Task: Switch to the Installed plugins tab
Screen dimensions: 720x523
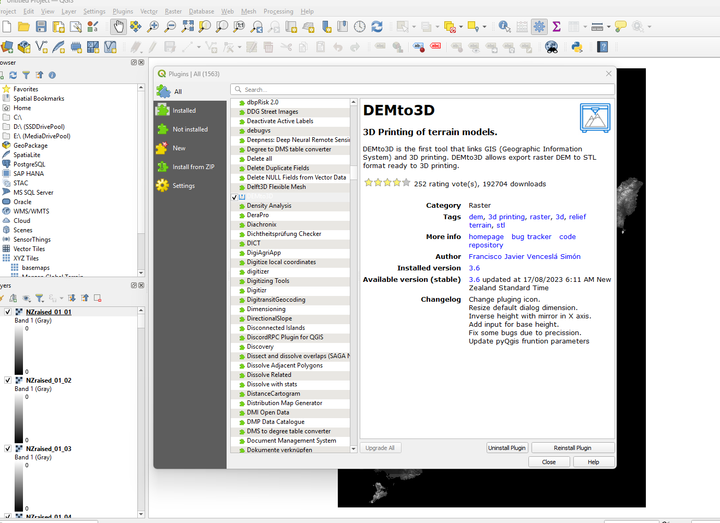Action: click(190, 110)
